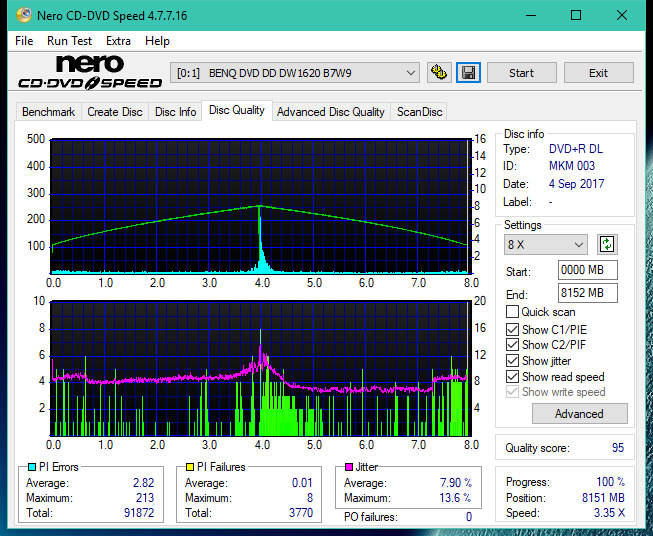The height and width of the screenshot is (536, 653).
Task: Click the Jitter average 7.90 % value
Action: [456, 483]
